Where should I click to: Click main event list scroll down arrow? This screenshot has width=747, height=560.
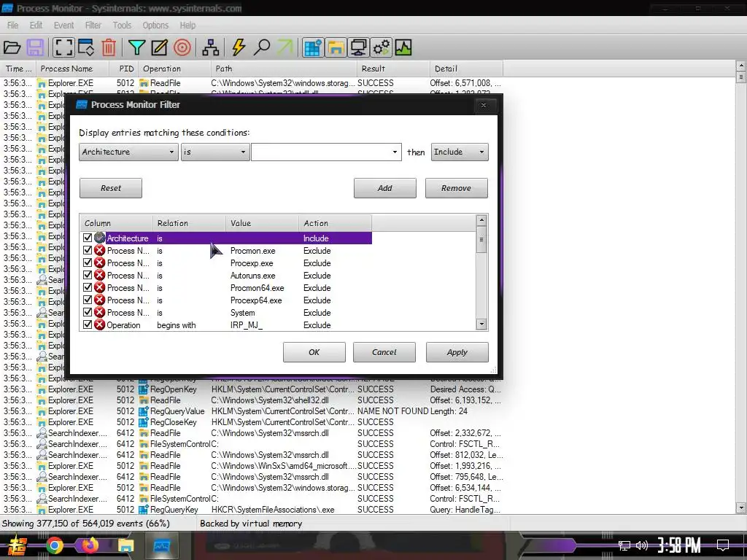coord(741,507)
